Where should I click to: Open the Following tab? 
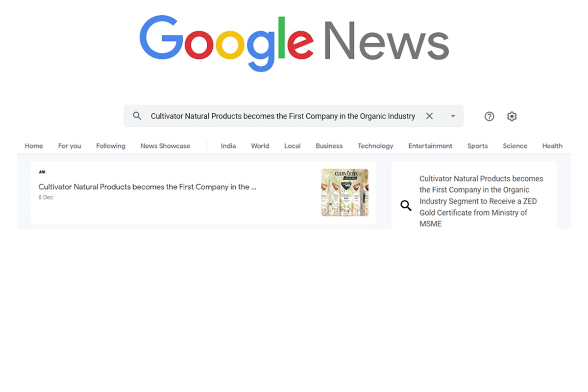coord(111,146)
